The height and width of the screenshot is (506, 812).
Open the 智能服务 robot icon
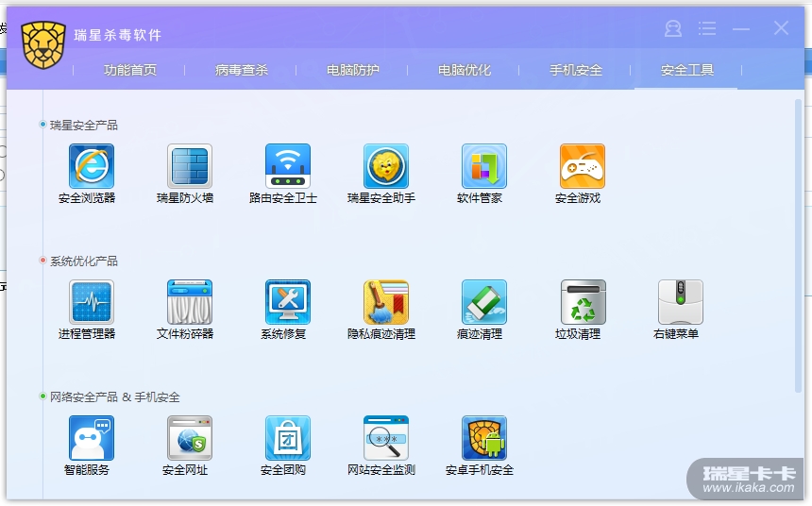(x=92, y=438)
